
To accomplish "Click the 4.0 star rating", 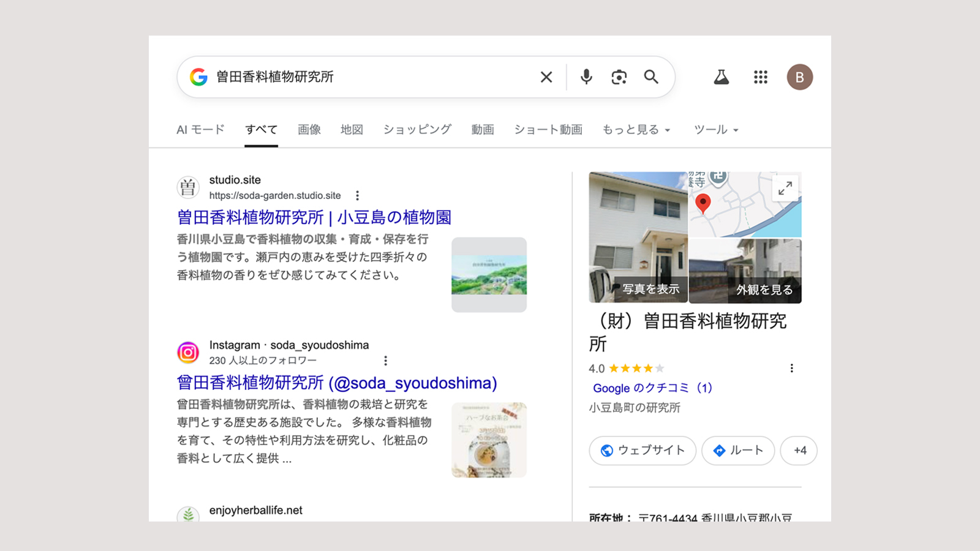I will pyautogui.click(x=627, y=369).
